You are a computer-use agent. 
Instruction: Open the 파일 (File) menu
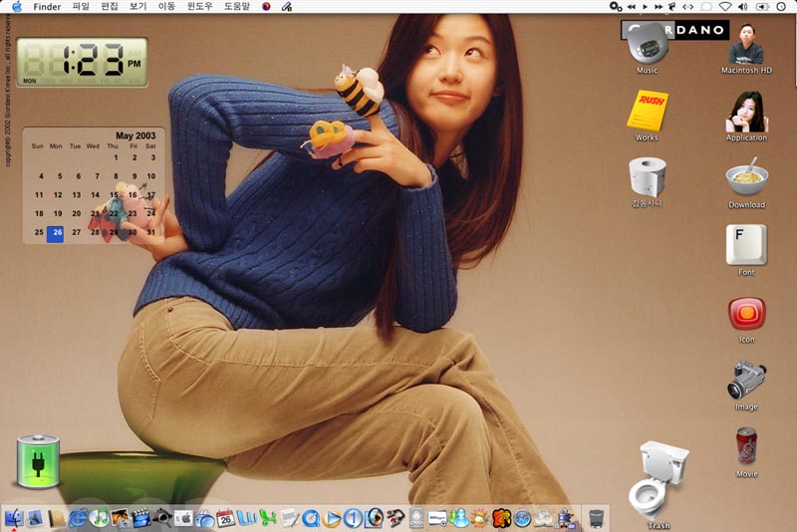click(x=81, y=7)
